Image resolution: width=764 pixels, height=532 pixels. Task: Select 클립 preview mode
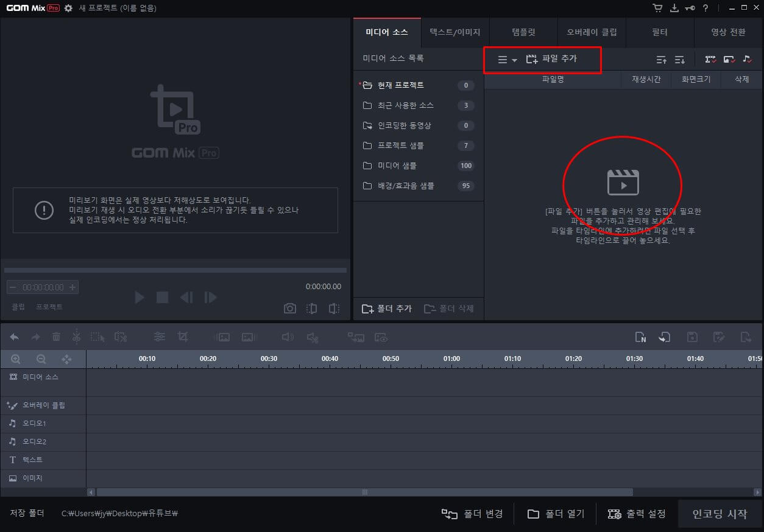pos(18,307)
